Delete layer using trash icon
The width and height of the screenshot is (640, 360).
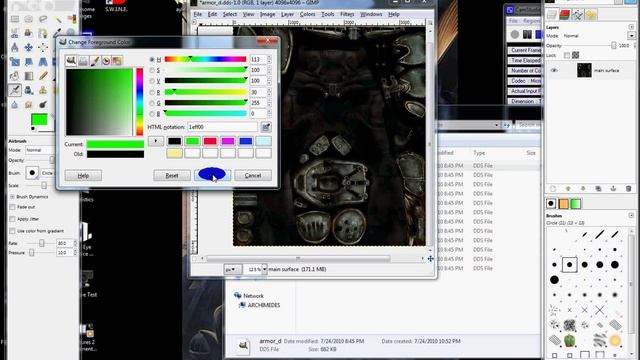coord(629,189)
